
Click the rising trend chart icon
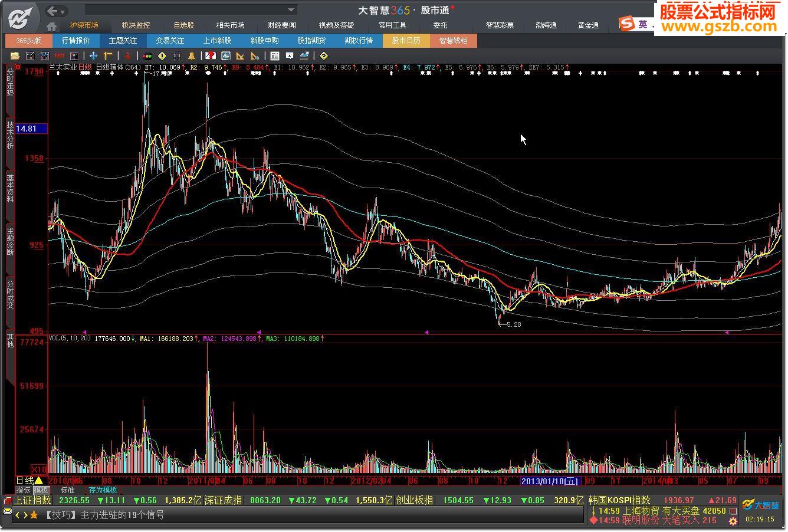(304, 56)
